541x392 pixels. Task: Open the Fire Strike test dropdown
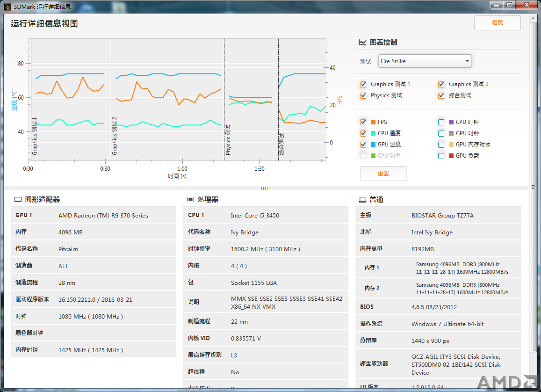coord(425,61)
